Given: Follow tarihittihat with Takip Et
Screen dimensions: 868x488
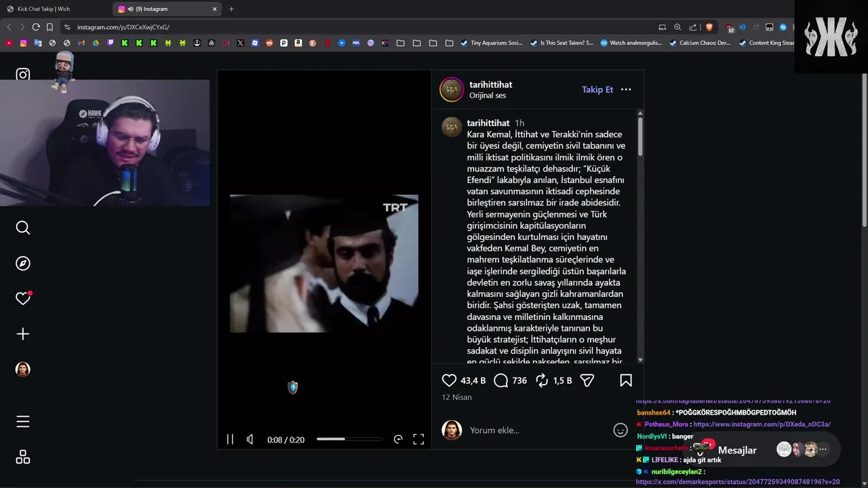Looking at the screenshot, I should click(597, 89).
